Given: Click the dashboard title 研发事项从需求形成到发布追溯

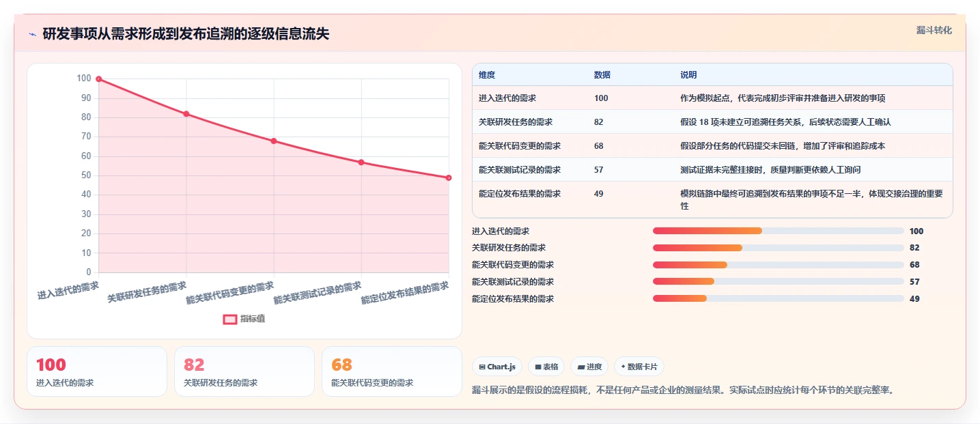Looking at the screenshot, I should click(186, 34).
